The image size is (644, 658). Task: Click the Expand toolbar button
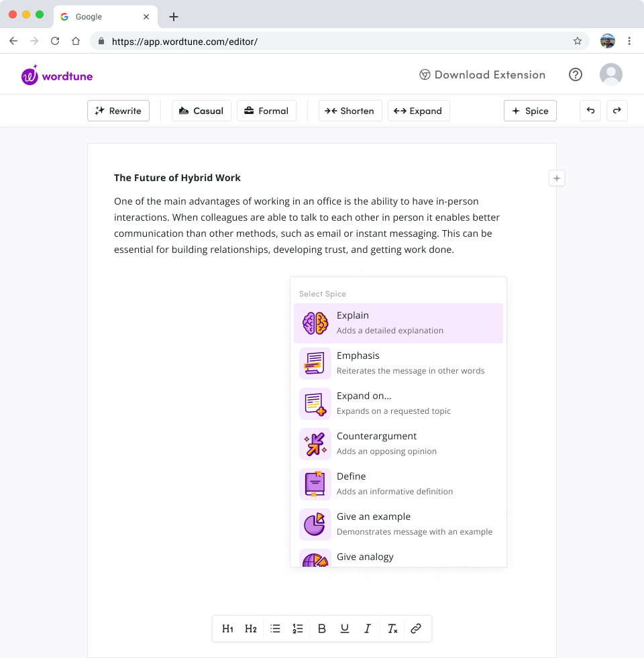pos(419,111)
